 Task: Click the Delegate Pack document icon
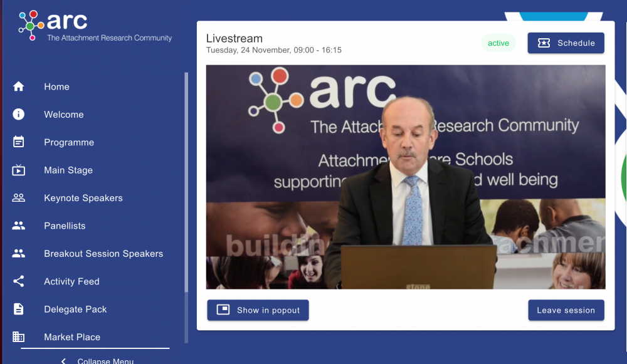(x=19, y=309)
